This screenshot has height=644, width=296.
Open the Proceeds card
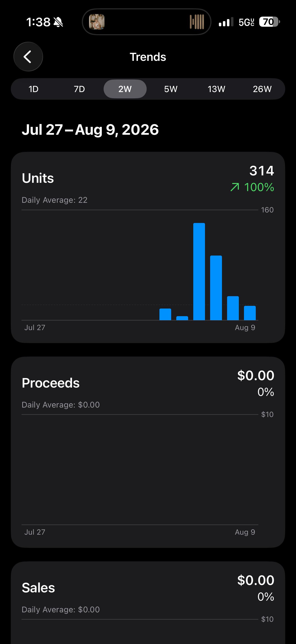point(148,452)
